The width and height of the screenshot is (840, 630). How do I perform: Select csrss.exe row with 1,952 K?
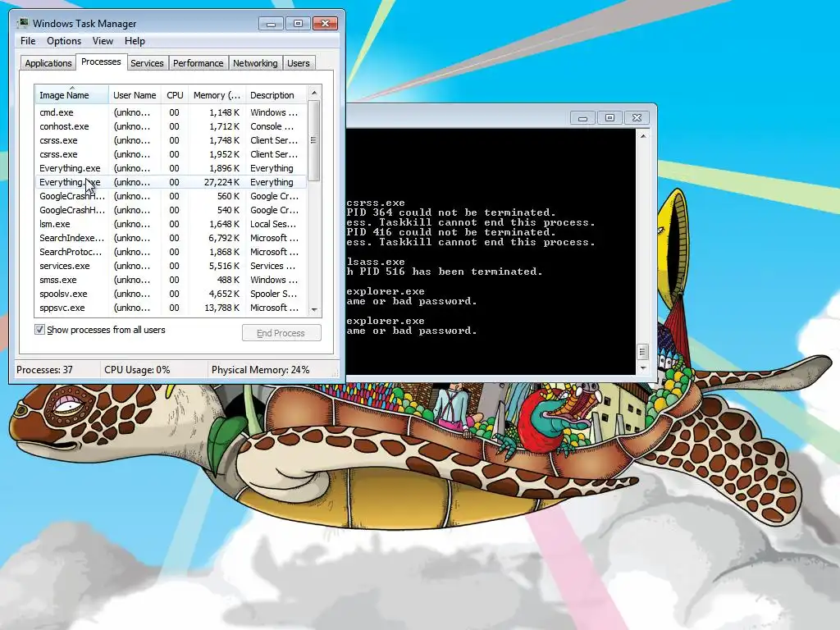pyautogui.click(x=171, y=154)
